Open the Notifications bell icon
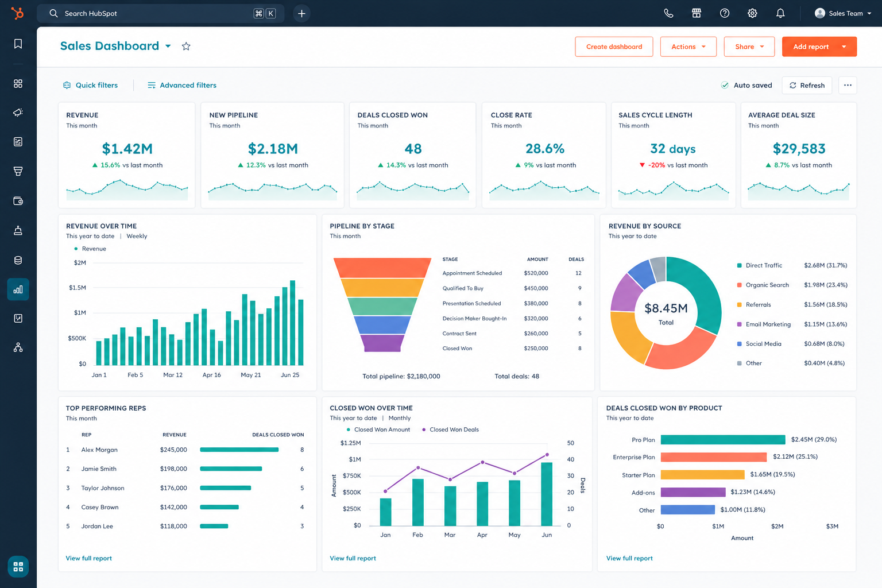This screenshot has height=588, width=882. 780,13
